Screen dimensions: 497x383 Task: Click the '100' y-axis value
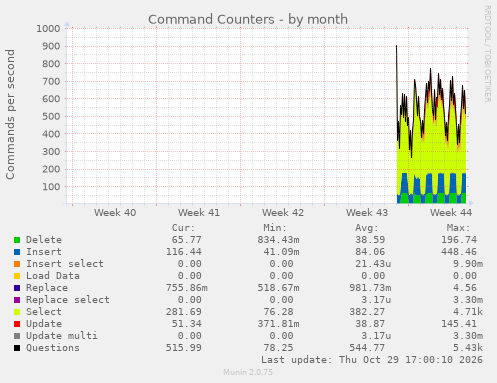(x=51, y=187)
